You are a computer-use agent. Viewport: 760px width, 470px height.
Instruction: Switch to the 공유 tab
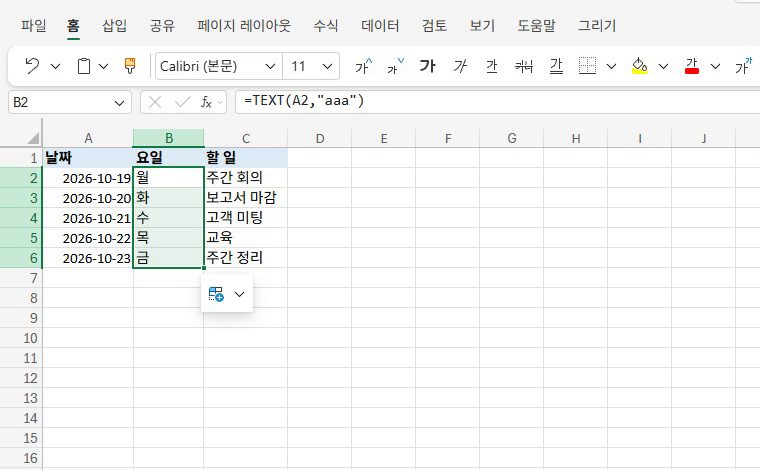(162, 26)
